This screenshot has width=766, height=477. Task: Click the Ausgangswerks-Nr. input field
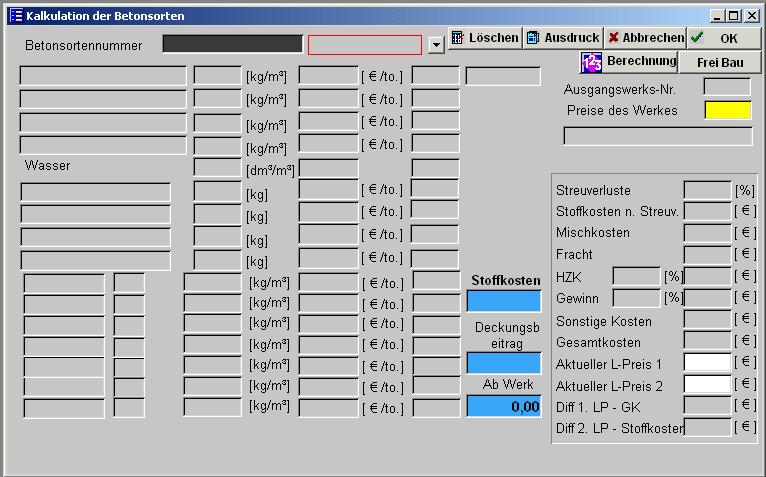click(x=726, y=88)
